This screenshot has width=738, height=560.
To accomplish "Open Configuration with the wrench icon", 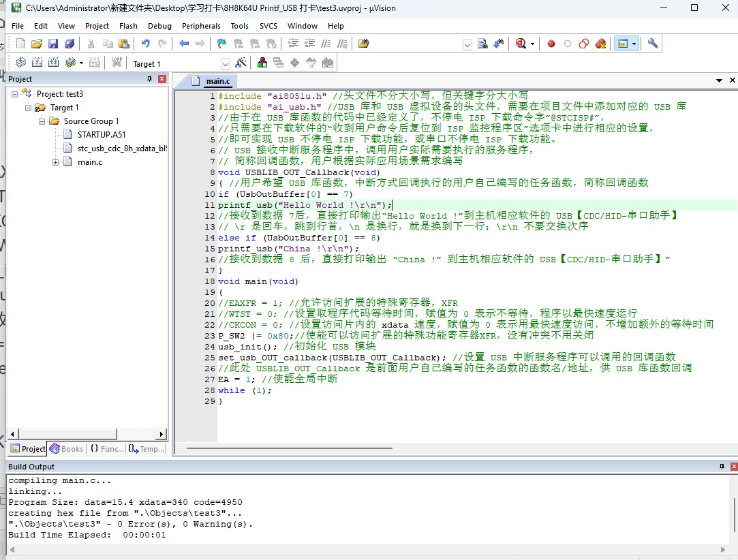I will [x=652, y=44].
